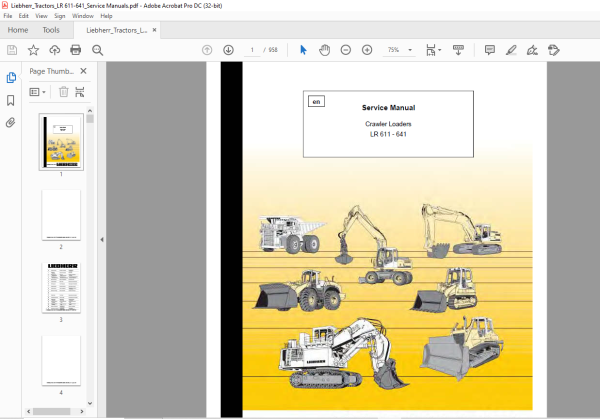The image size is (600, 419).
Task: Switch to the Tools tab
Action: pos(51,30)
